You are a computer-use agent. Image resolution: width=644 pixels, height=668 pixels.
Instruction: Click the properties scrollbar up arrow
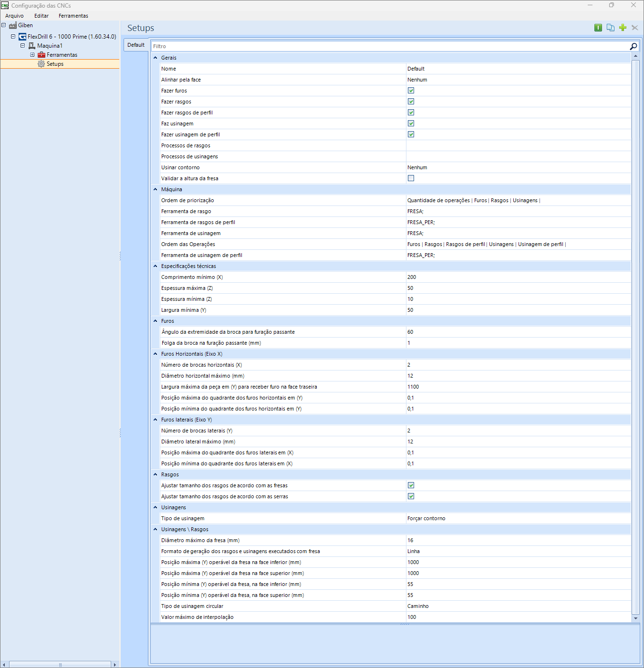[635, 56]
